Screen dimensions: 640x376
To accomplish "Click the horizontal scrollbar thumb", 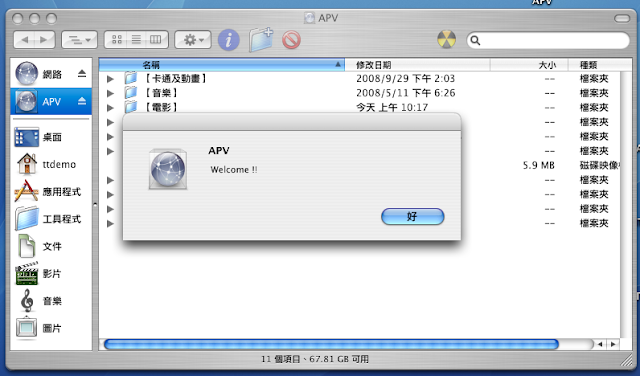I will click(x=331, y=344).
